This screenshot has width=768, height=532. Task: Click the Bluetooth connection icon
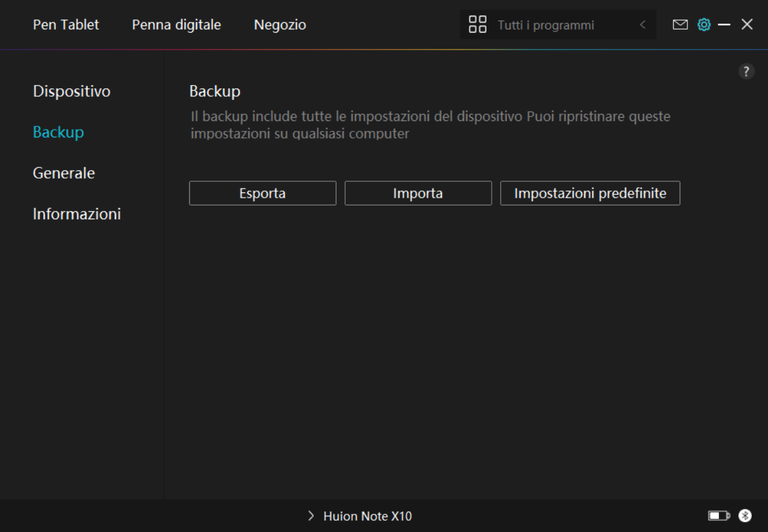point(745,516)
